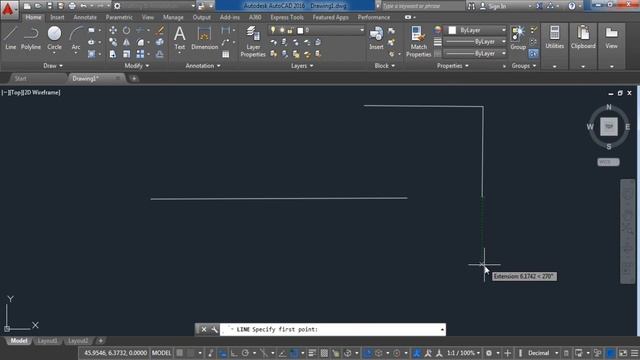Toggle hardware acceleration icon in status bar

coord(610,353)
